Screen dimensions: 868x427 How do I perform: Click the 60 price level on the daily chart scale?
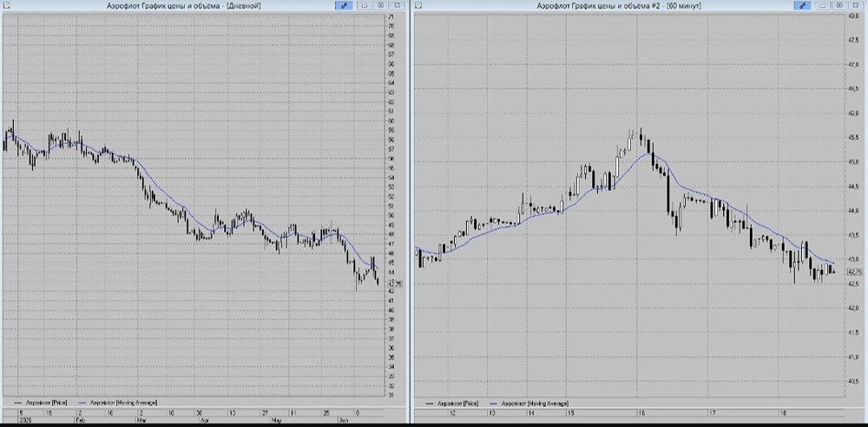391,121
